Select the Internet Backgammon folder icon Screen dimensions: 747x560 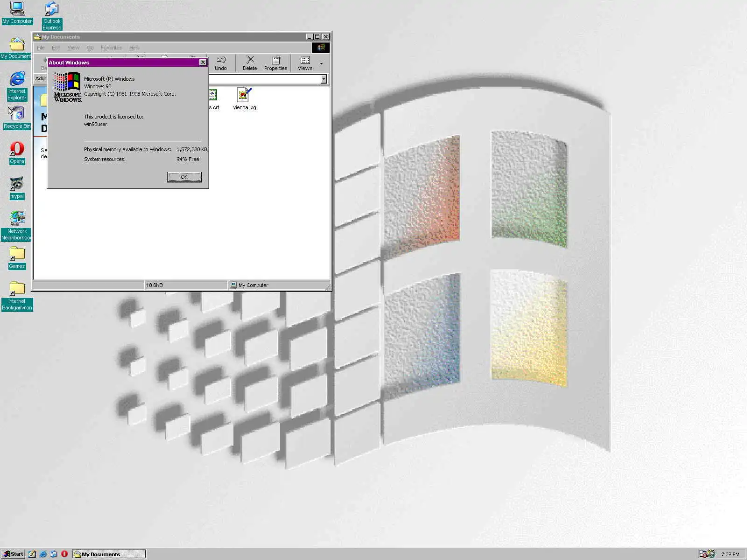click(x=17, y=296)
